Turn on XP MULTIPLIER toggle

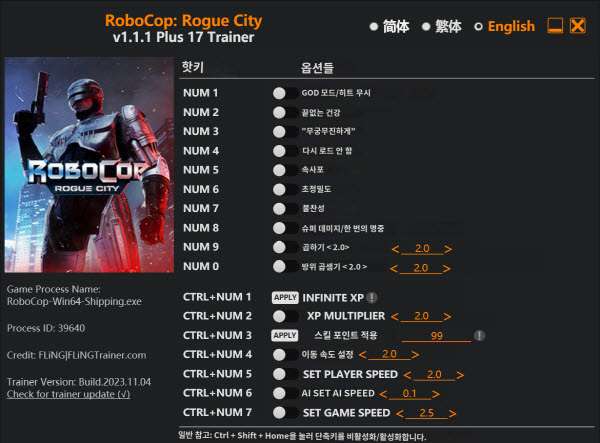click(x=285, y=316)
